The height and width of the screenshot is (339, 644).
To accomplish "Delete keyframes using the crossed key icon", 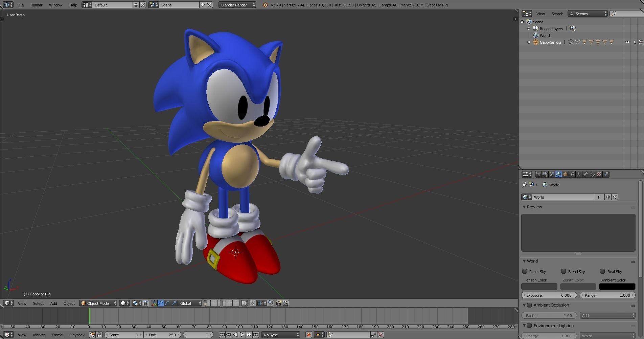I will (381, 335).
